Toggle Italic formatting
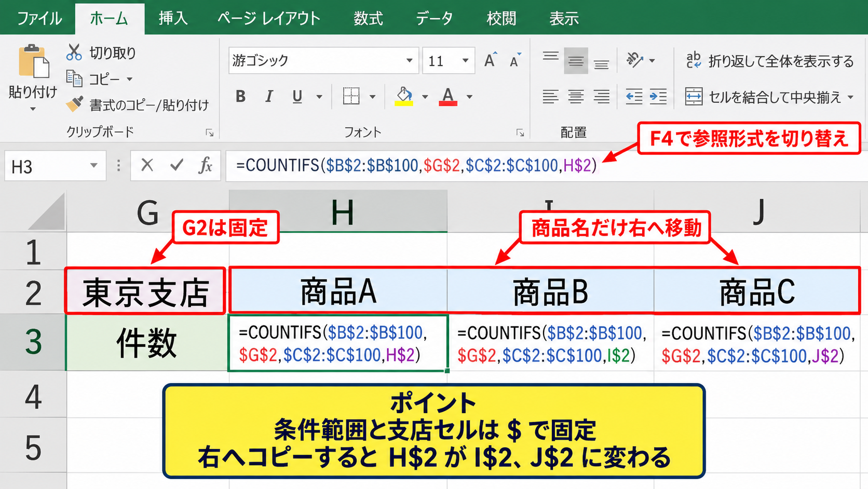The height and width of the screenshot is (489, 868). 269,96
